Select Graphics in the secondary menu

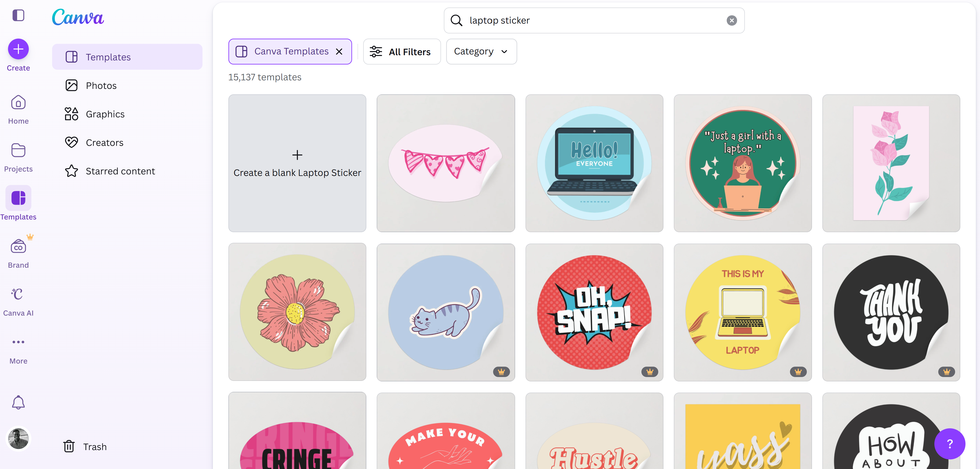127,114
